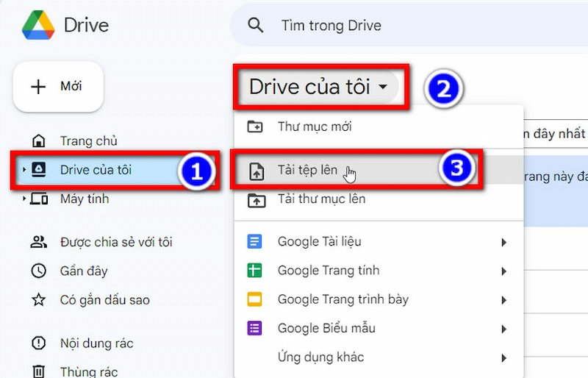Click the Google Docs icon in the menu
This screenshot has width=588, height=378.
point(254,241)
